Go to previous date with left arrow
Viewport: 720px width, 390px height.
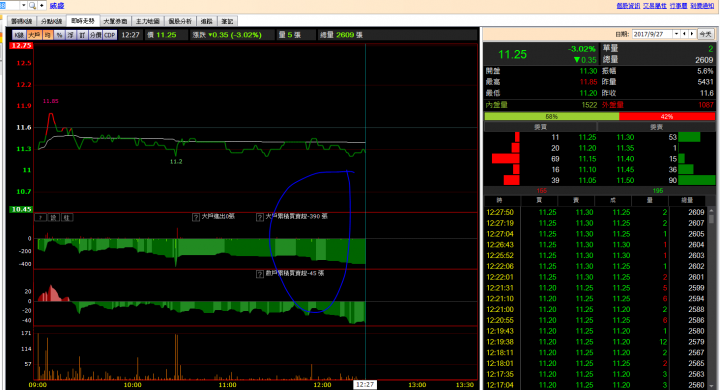point(684,34)
